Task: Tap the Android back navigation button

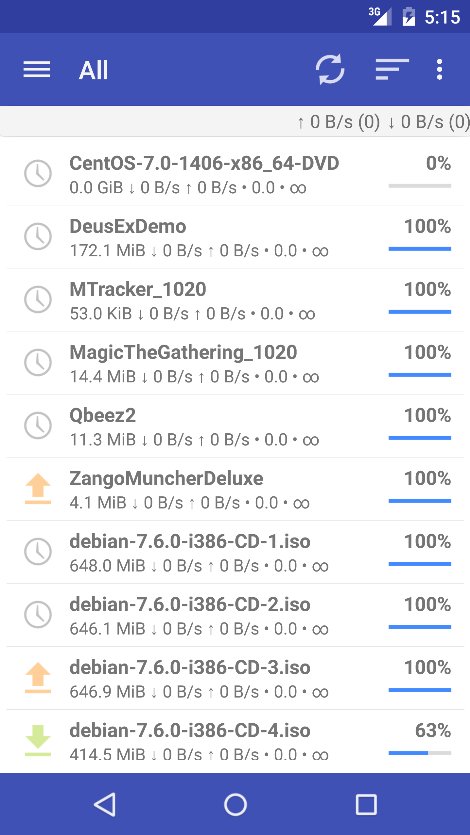Action: (104, 804)
